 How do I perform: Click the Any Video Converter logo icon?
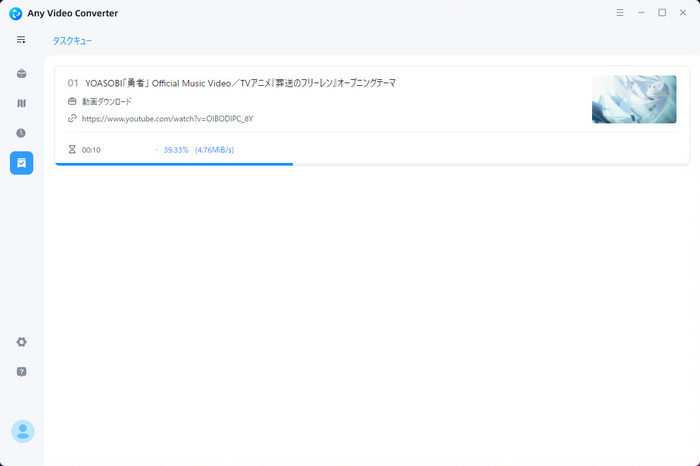pos(15,13)
